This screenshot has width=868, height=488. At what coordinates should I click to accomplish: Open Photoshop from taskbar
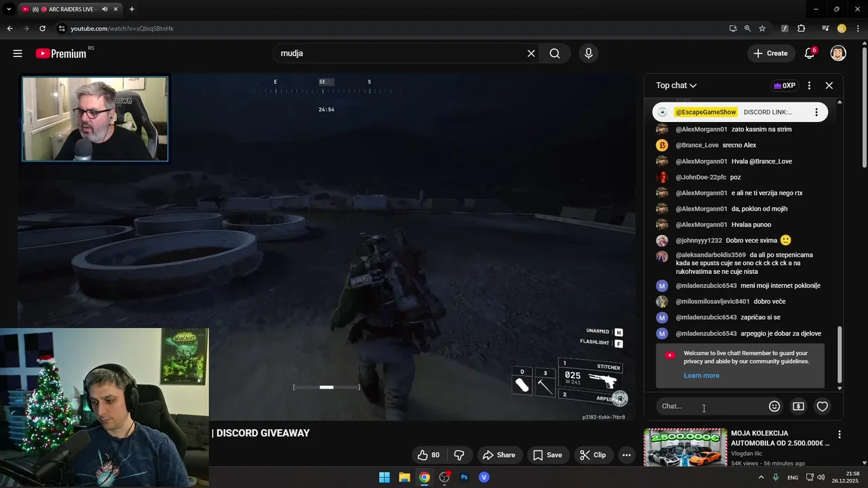(464, 477)
